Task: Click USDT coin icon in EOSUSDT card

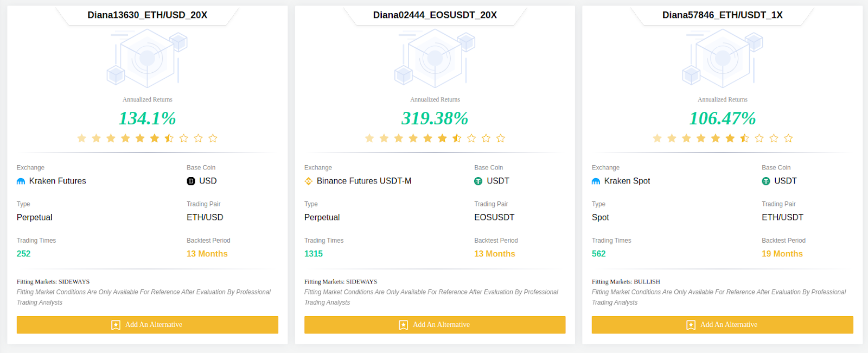Action: click(x=478, y=181)
